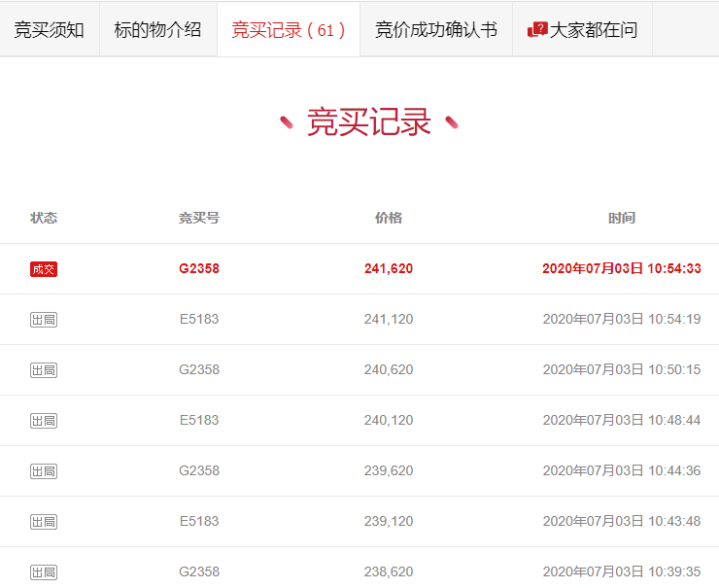Click the 出局 badge for the 241,120 bid
Screen dimensions: 719x588
(44, 320)
